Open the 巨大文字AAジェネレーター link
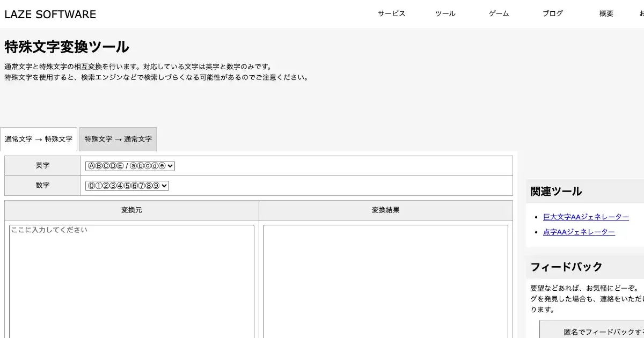 [586, 217]
